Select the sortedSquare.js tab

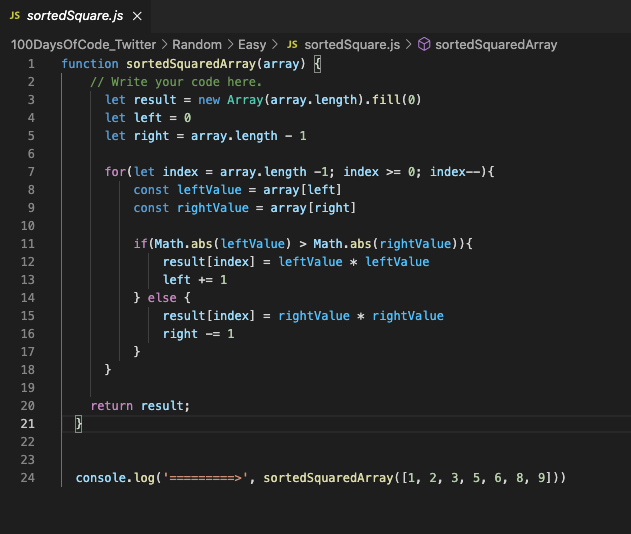[75, 16]
